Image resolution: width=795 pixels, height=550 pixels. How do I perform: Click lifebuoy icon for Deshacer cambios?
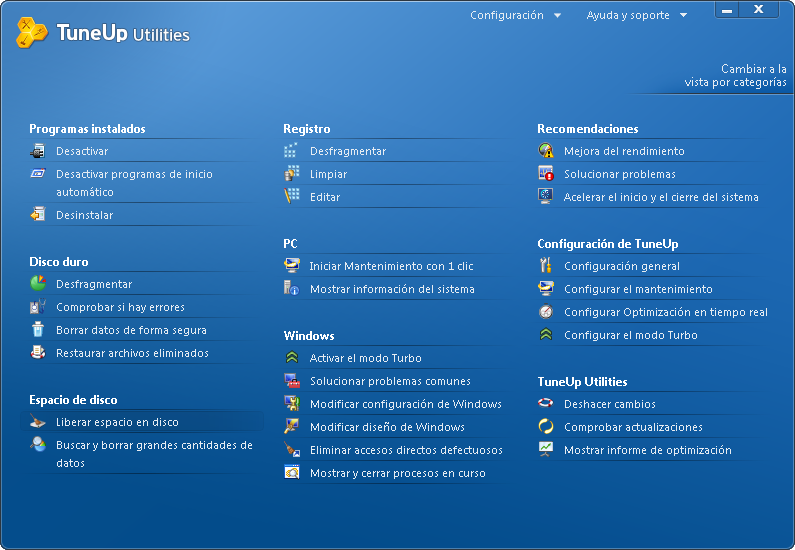(x=546, y=404)
